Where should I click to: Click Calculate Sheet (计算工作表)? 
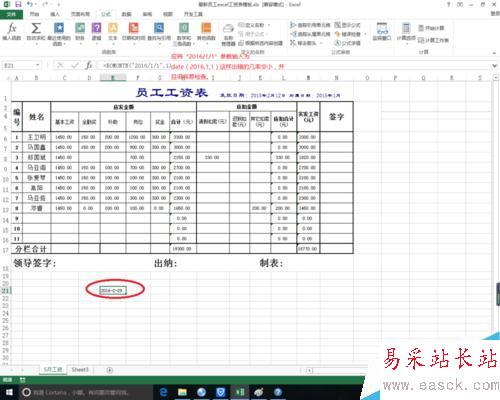coord(433,40)
